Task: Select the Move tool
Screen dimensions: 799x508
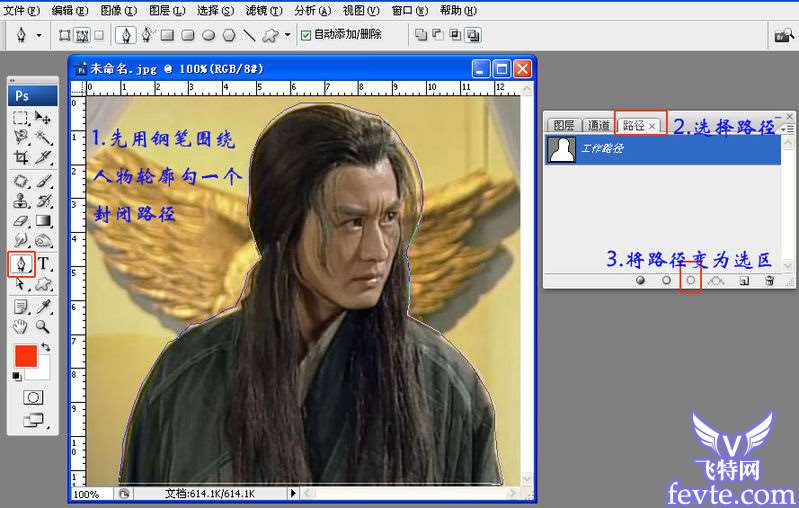Action: 43,118
